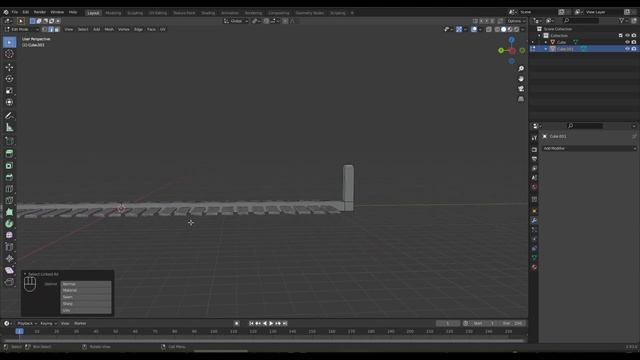Select the Smooth tool

pyautogui.click(x=9, y=236)
